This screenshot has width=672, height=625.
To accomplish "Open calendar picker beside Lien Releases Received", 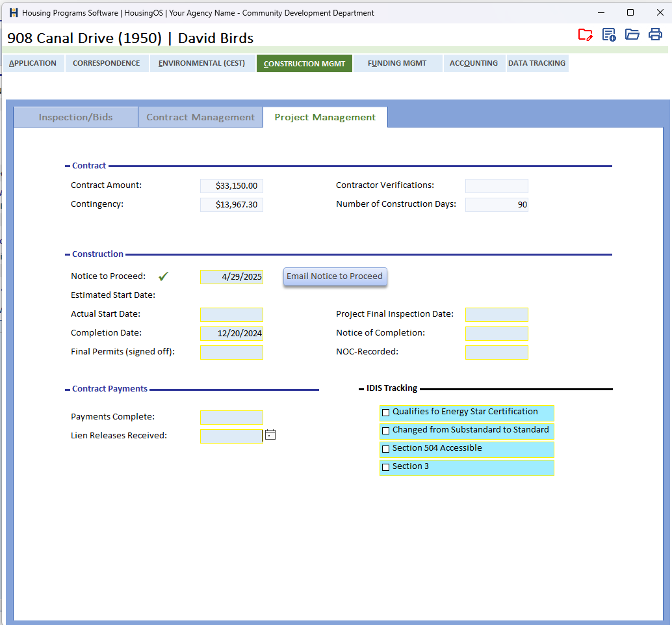I will point(270,434).
